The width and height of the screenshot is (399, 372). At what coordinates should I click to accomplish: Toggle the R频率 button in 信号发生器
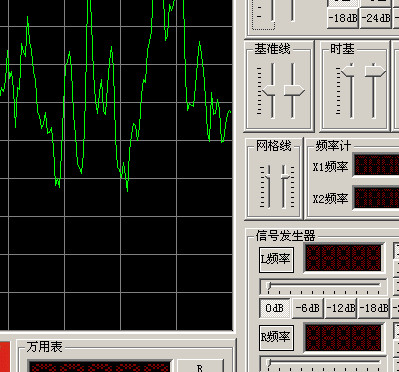point(276,338)
